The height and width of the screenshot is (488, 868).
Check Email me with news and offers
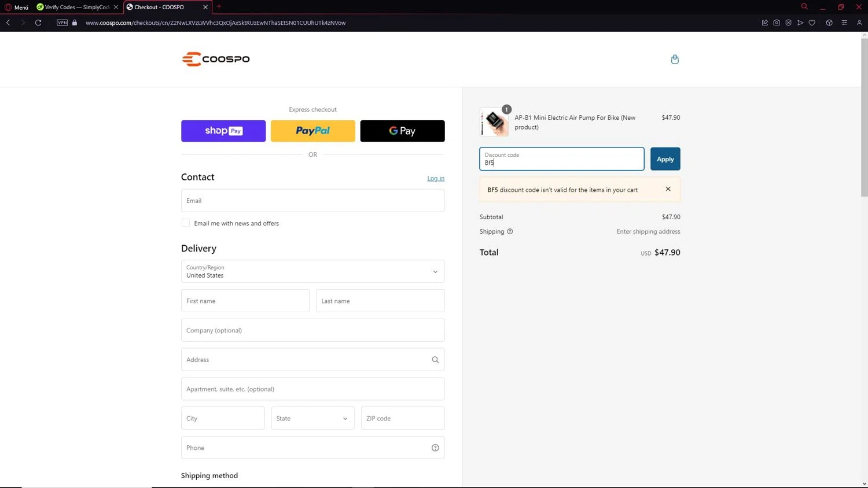click(x=186, y=223)
